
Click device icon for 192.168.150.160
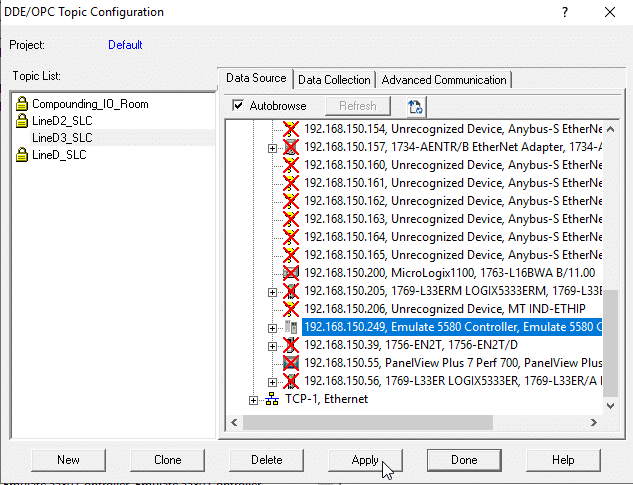(x=291, y=165)
